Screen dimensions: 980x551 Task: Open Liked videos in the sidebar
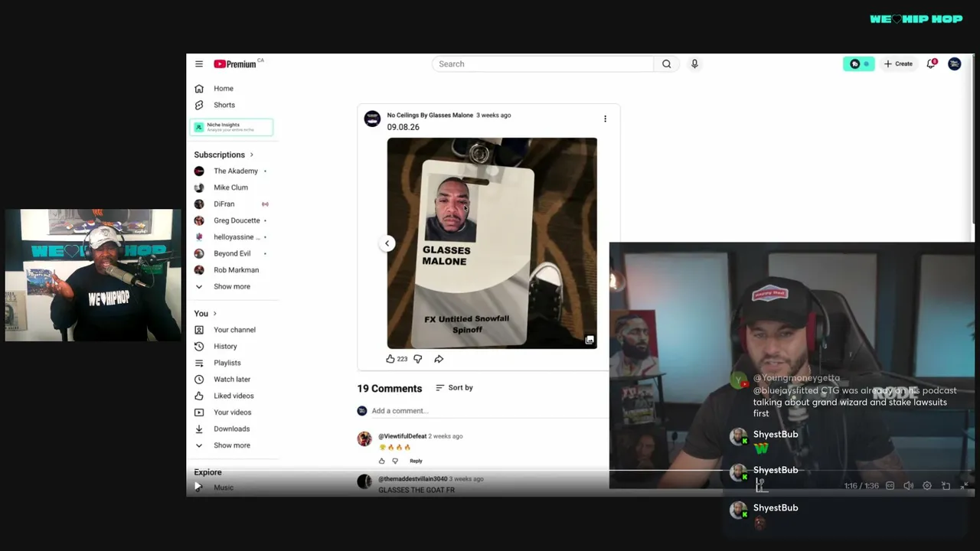[233, 396]
